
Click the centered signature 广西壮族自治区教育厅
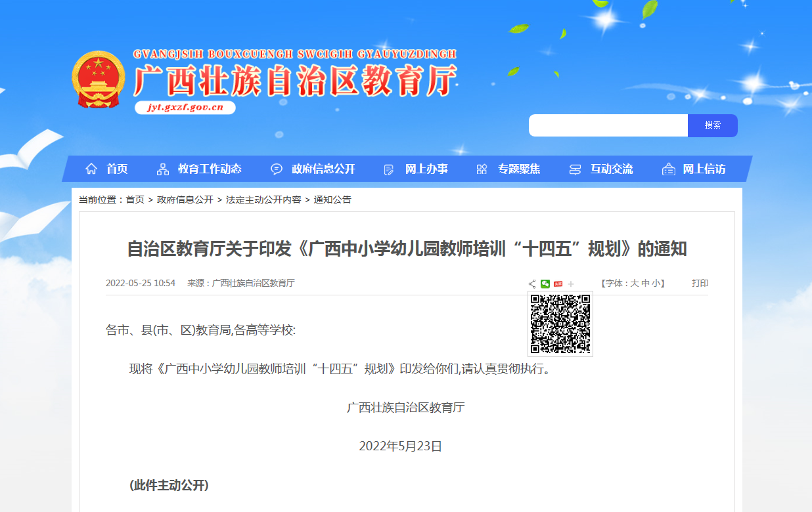[406, 408]
